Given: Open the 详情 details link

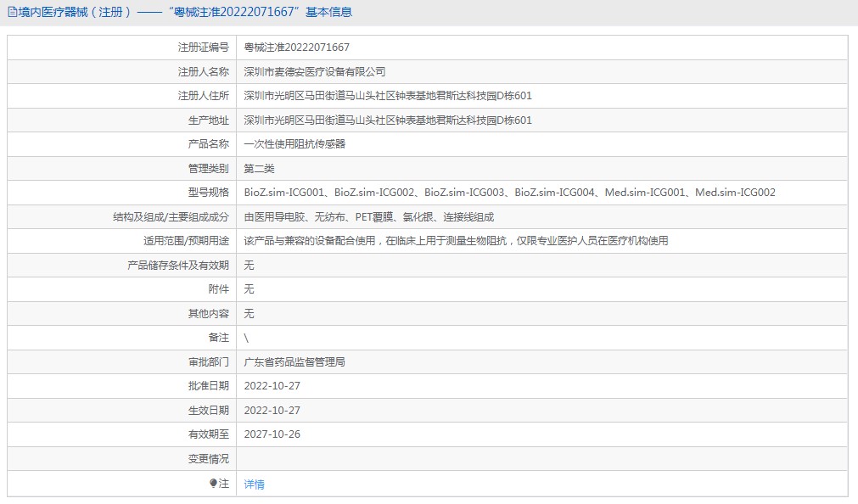Looking at the screenshot, I should (x=254, y=484).
